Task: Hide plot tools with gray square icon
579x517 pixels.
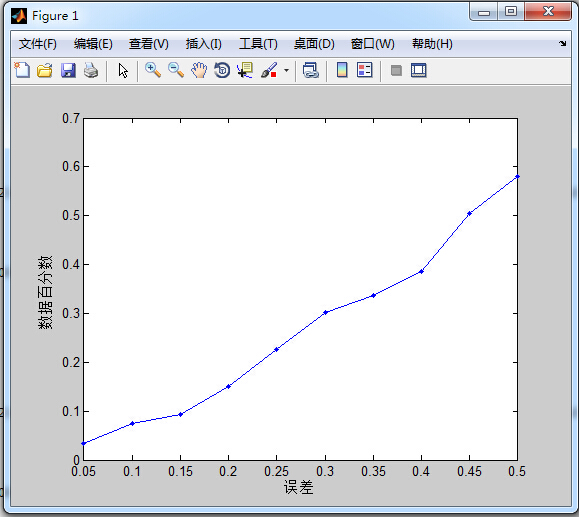Action: [x=396, y=70]
